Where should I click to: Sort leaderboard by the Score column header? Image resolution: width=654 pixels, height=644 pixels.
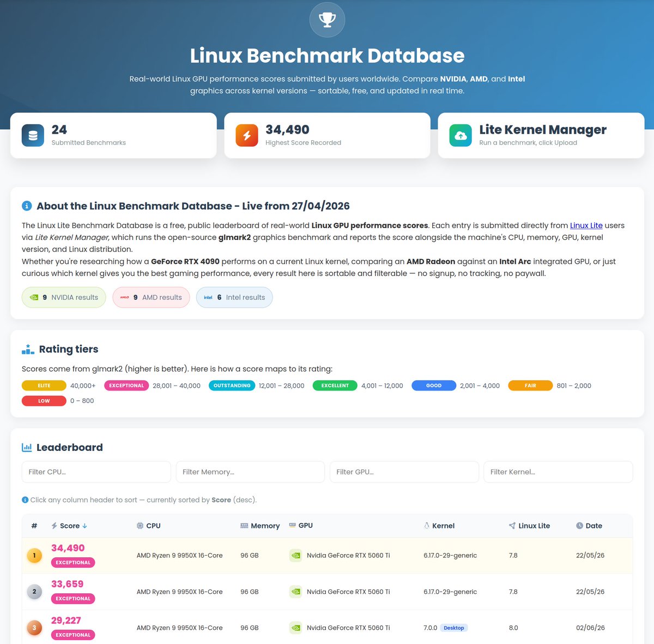(69, 526)
